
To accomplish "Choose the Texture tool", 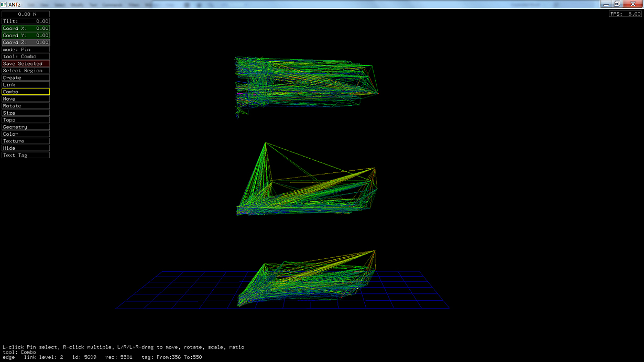I will (26, 141).
